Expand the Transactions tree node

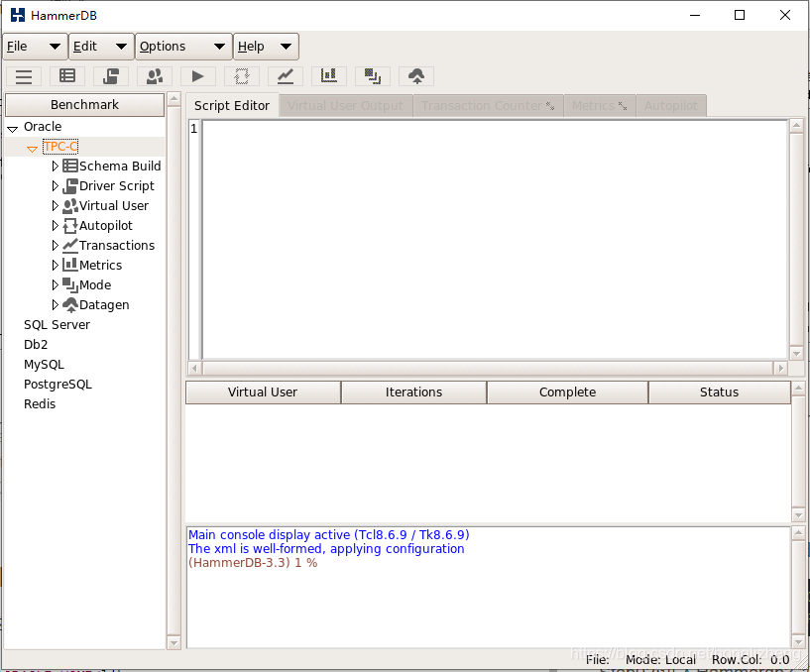pyautogui.click(x=56, y=246)
